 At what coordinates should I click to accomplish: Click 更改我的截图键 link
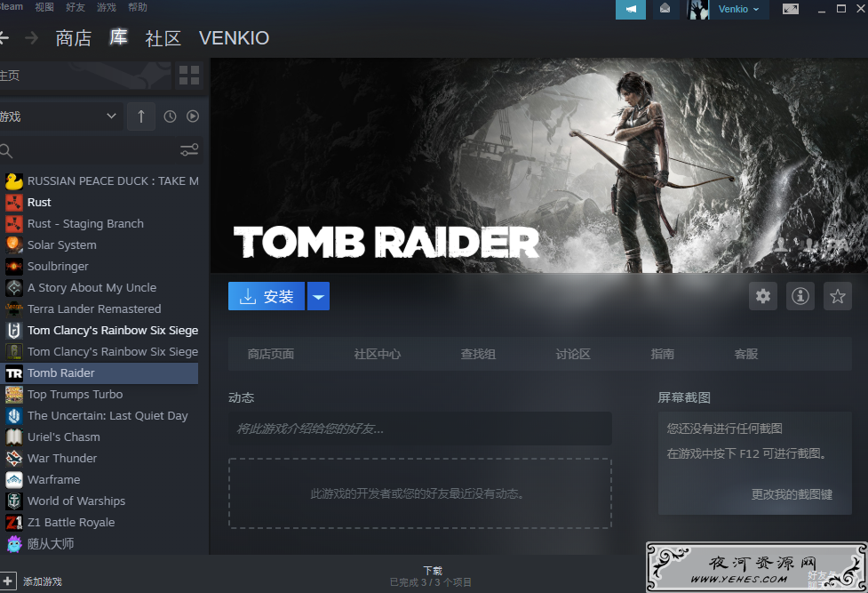[x=792, y=494]
